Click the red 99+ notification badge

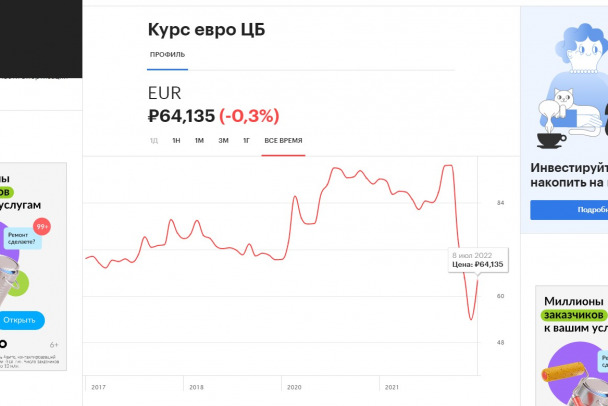pos(42,227)
